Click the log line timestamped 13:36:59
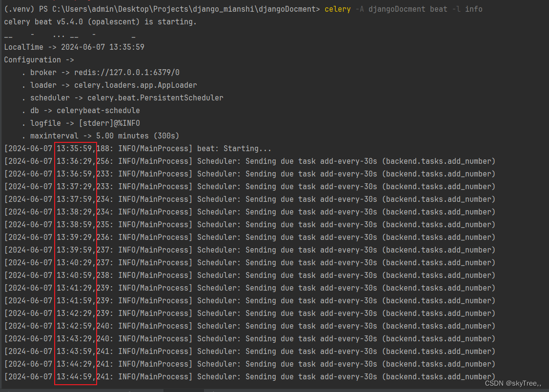This screenshot has width=549, height=392. [250, 174]
